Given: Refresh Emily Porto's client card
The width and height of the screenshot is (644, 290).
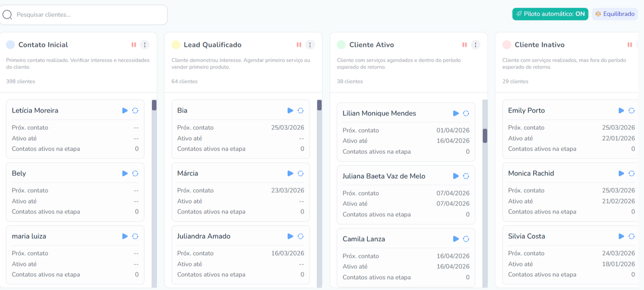Looking at the screenshot, I should (x=632, y=110).
